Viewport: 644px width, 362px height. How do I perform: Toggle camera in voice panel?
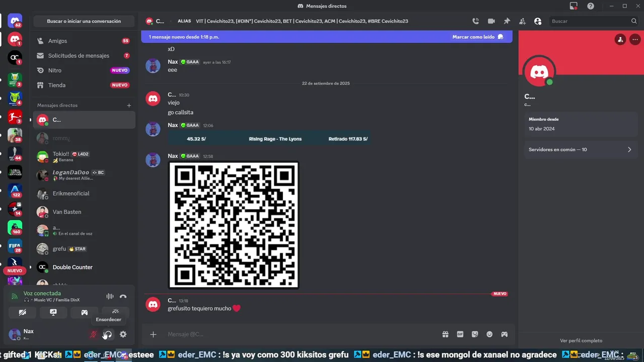(x=22, y=312)
